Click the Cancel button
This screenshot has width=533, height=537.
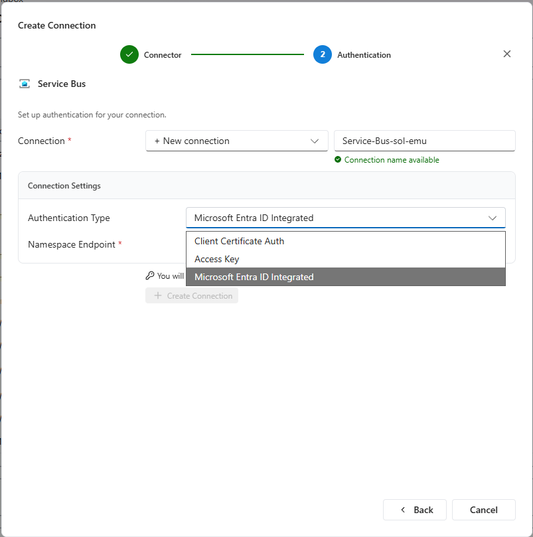pyautogui.click(x=484, y=510)
